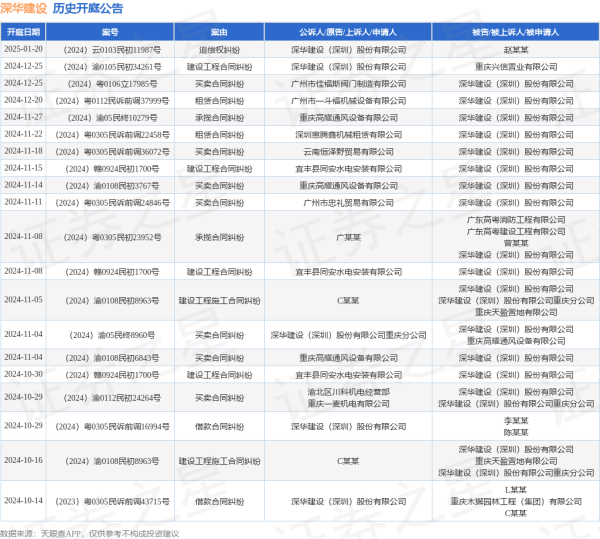Select case number 渝05民终8960号

tap(110, 335)
